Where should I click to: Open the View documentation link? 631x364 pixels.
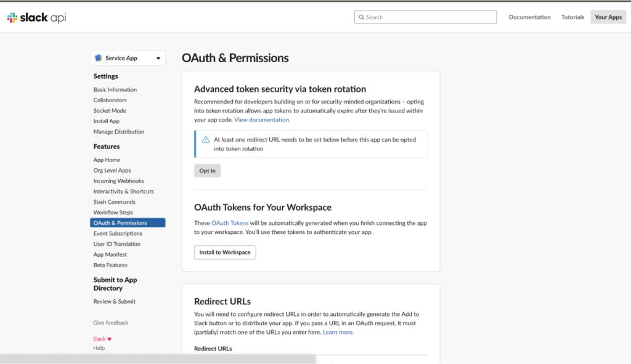262,119
